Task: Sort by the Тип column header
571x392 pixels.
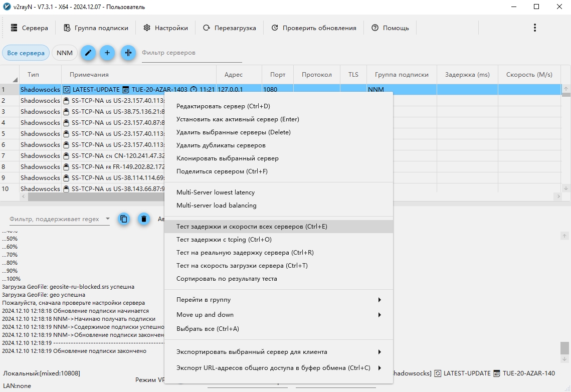Action: click(x=40, y=75)
